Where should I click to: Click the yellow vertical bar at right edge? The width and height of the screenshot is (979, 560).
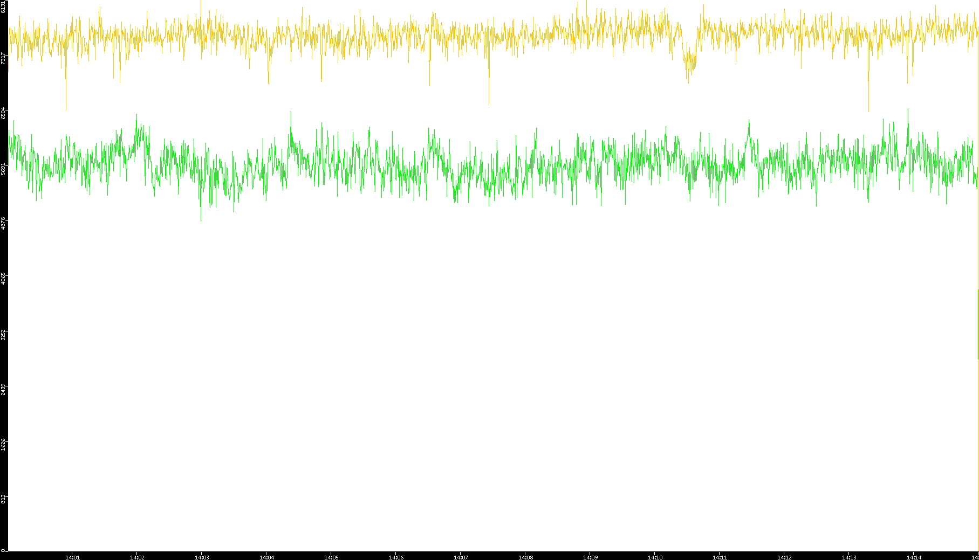(978, 323)
